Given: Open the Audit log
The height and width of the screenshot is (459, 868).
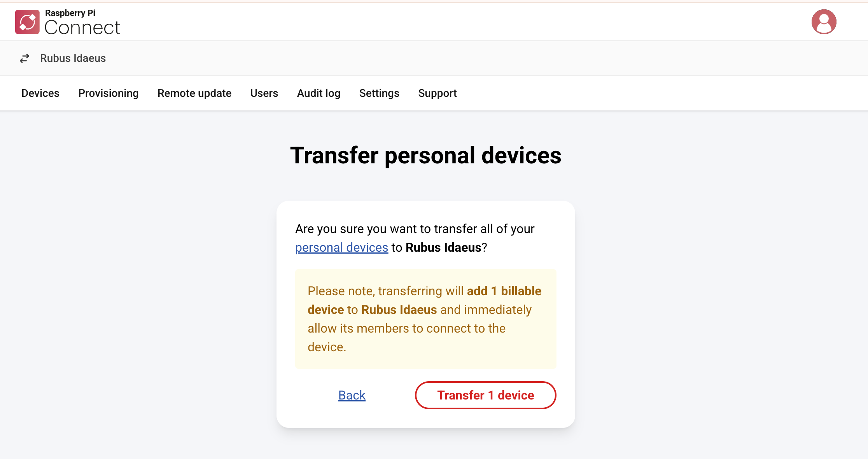Looking at the screenshot, I should coord(318,93).
